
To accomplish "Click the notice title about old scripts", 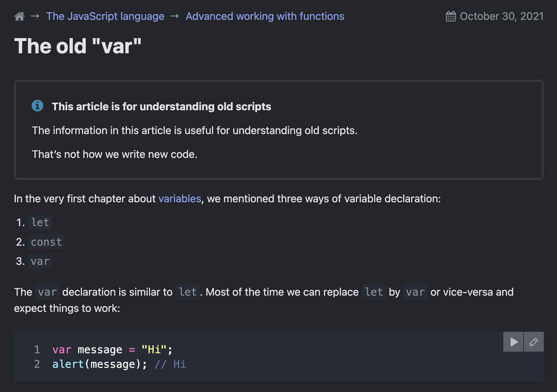I will pyautogui.click(x=161, y=107).
